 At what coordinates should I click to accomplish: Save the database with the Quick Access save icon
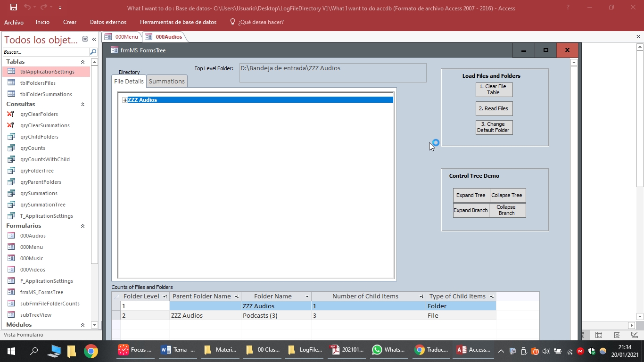(14, 8)
